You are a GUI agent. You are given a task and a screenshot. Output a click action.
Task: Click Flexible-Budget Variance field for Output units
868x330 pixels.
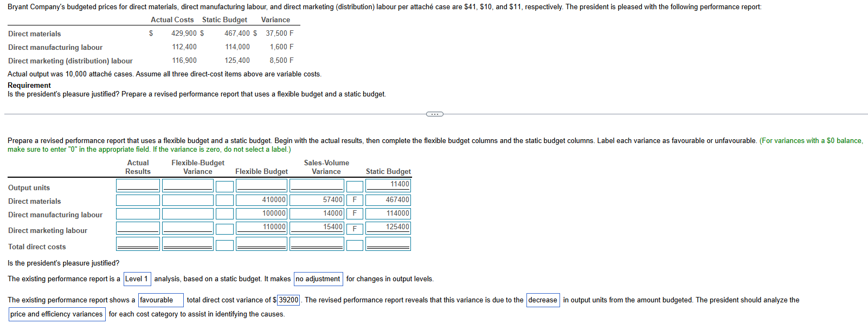188,186
